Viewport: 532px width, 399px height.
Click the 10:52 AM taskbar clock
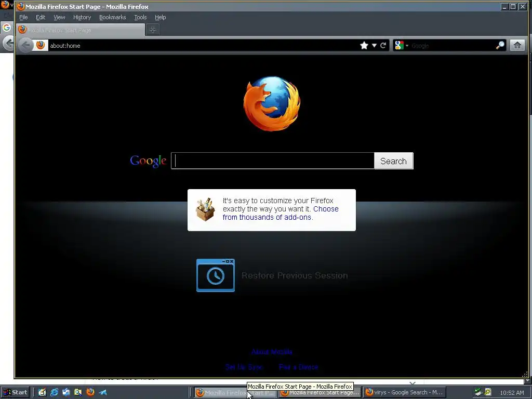[x=512, y=393]
